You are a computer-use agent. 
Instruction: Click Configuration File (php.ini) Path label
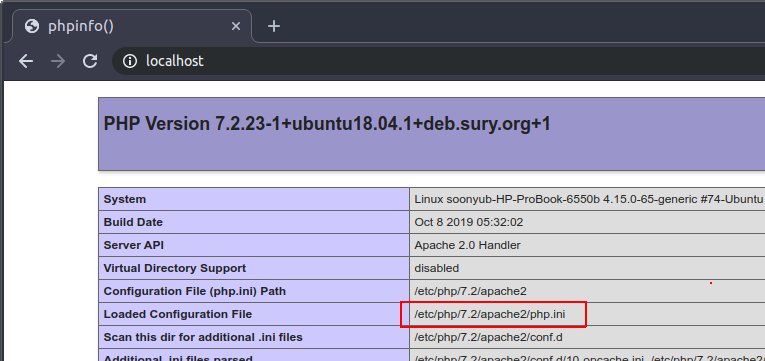coord(195,291)
